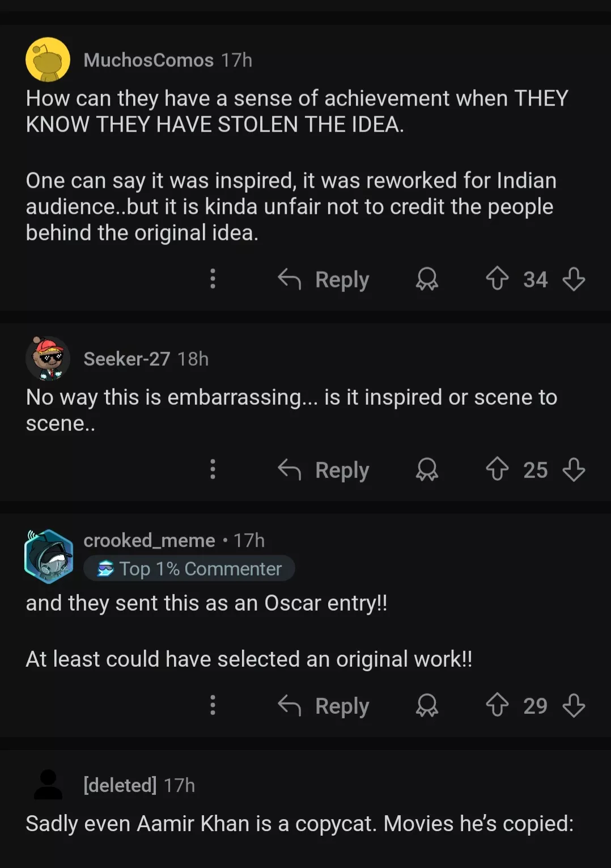Tap MuchosComos's yellow Snoo avatar
This screenshot has height=868, width=611.
coord(48,60)
